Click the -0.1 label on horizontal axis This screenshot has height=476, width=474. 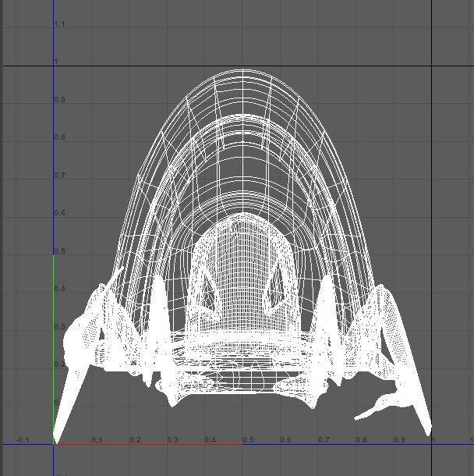pyautogui.click(x=23, y=440)
